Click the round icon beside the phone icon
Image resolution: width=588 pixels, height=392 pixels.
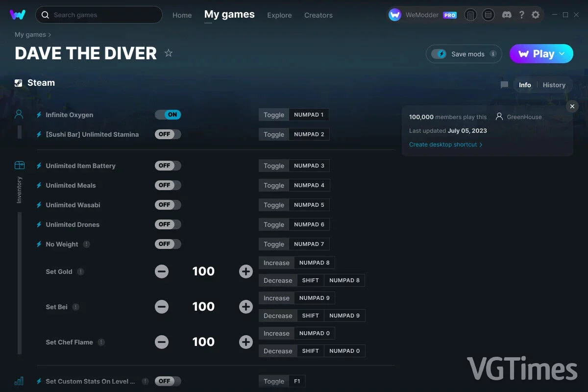coord(488,15)
